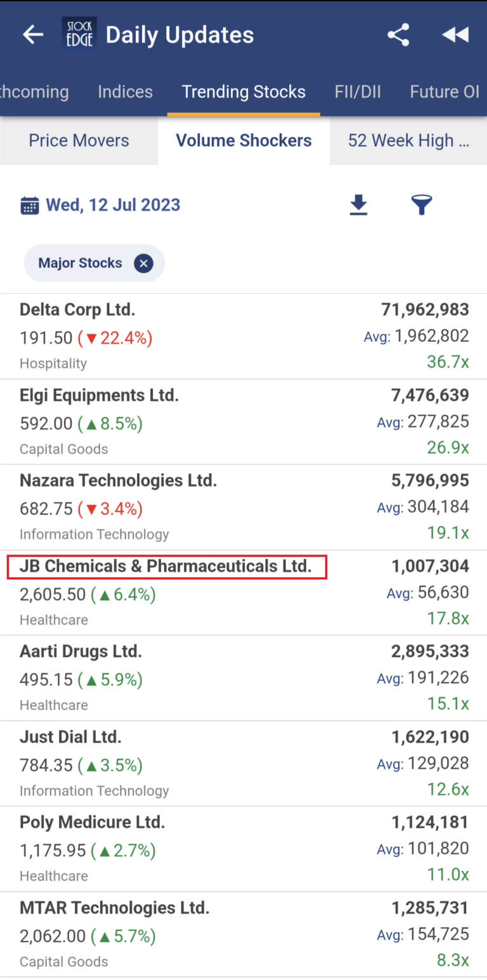487x980 pixels.
Task: Tap the back arrow icon
Action: coord(33,35)
